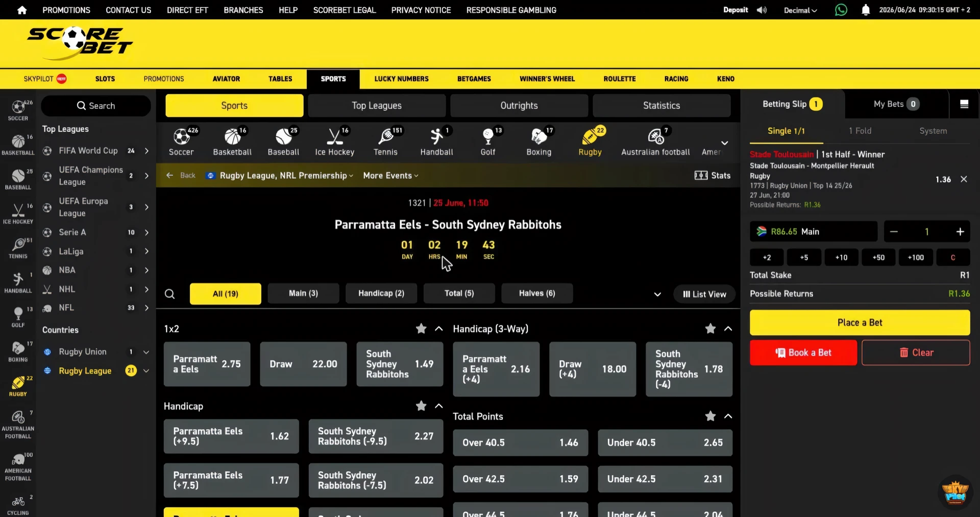Reset stake with the C button
980x517 pixels.
pos(953,257)
